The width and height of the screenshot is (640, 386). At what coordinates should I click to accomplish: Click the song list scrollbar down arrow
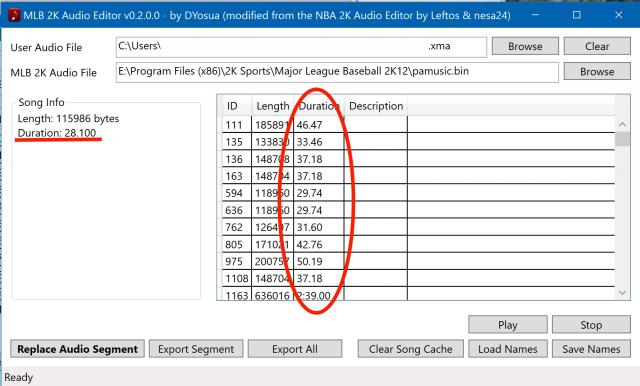622,293
